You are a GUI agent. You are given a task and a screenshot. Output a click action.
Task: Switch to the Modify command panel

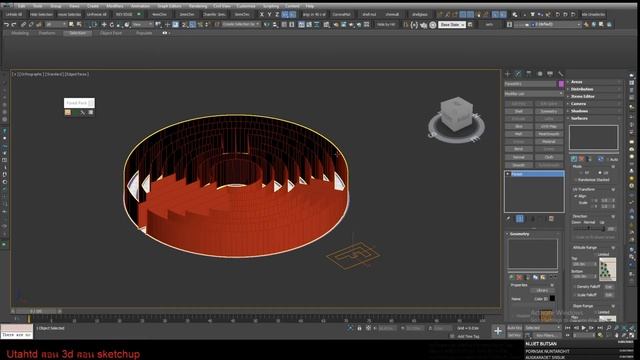point(518,73)
